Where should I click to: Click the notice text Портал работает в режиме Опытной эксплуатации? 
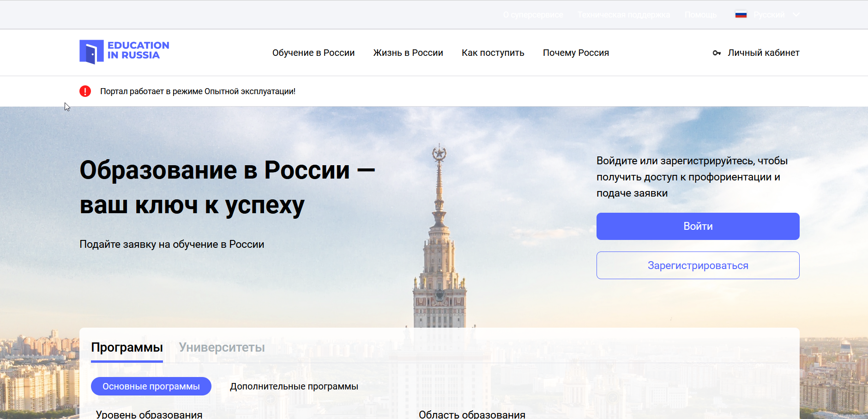coord(198,91)
